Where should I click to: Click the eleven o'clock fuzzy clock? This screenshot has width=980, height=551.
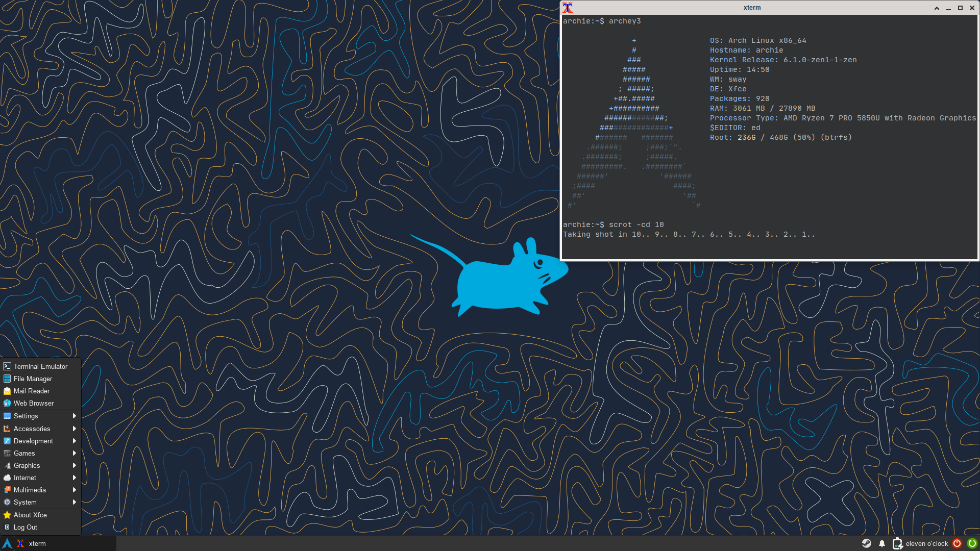click(926, 543)
